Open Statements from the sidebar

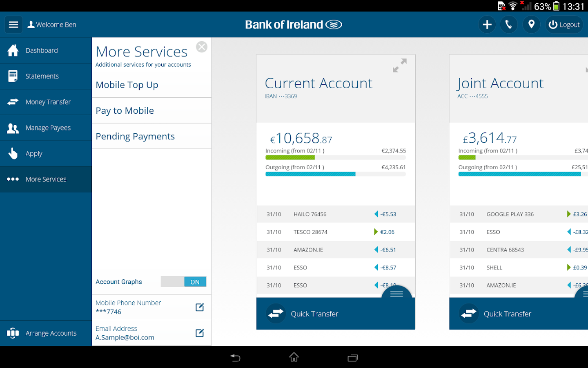(46, 76)
